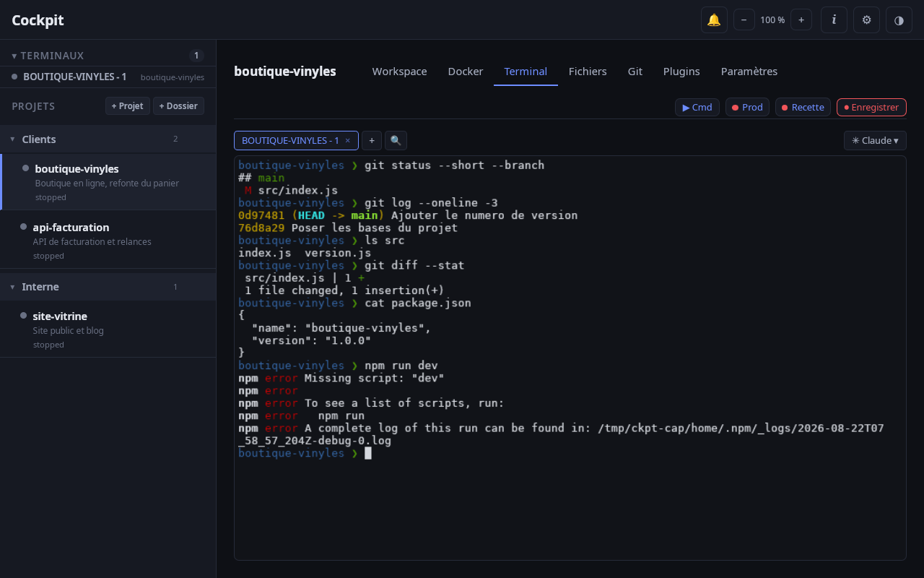This screenshot has height=578, width=924.
Task: Open the Claude dropdown
Action: [x=875, y=140]
